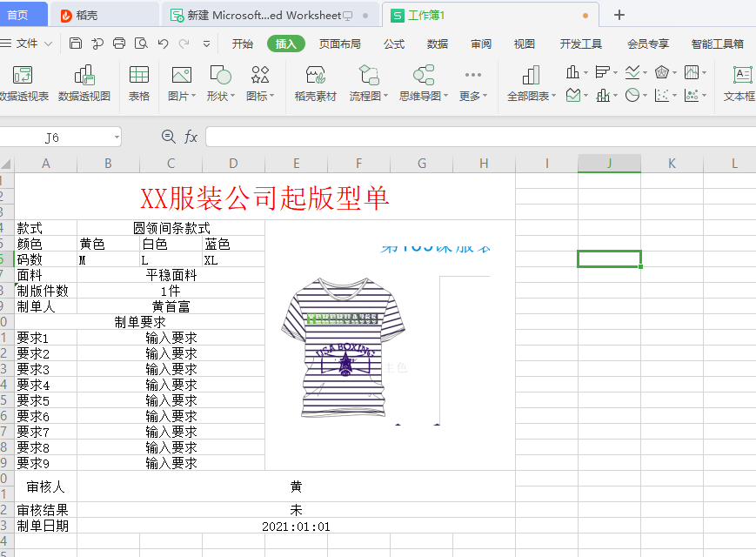Screen dimensions: 756x557
Task: Select cell labeled 审核结果
Action: (46, 510)
